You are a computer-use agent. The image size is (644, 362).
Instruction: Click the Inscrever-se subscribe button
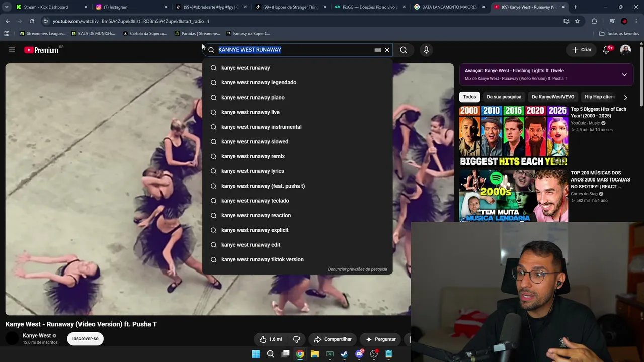85,339
